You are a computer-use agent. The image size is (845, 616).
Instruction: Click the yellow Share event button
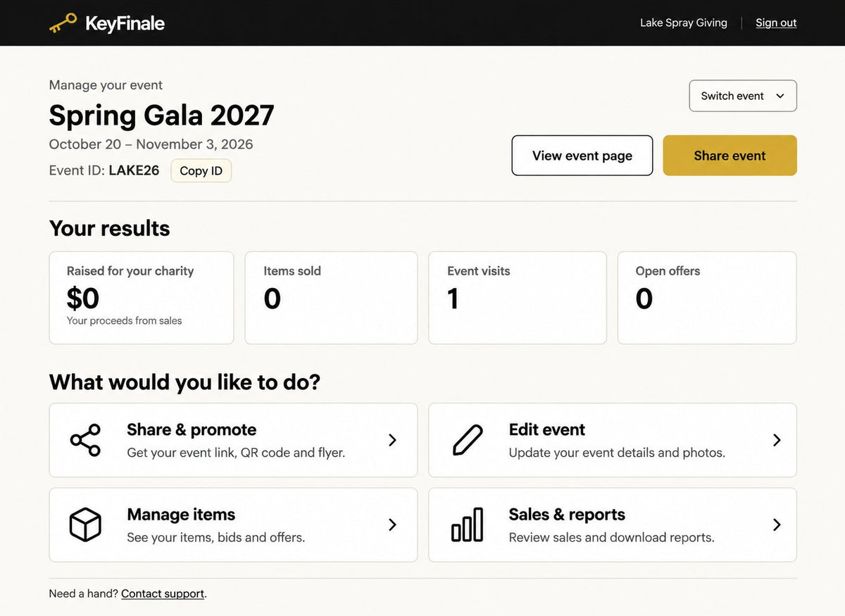(730, 156)
